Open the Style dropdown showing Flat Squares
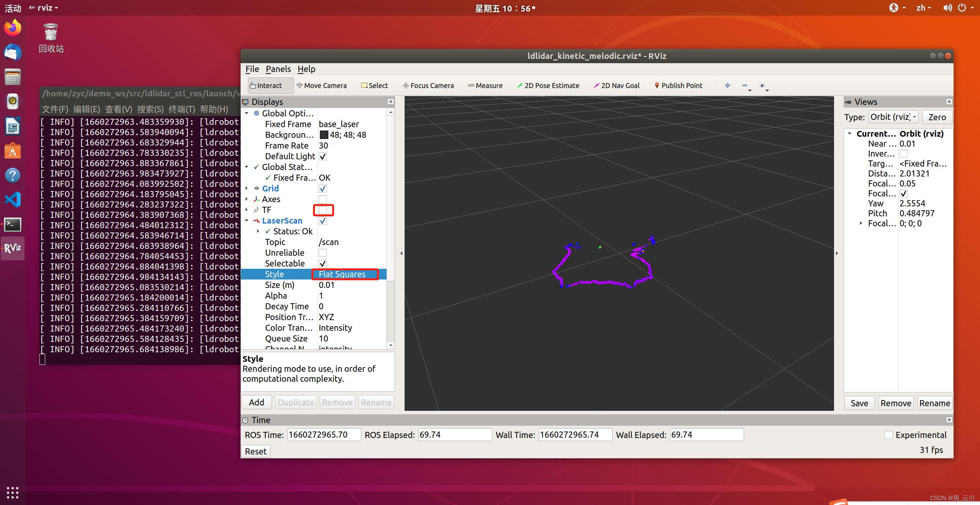This screenshot has height=505, width=980. (344, 274)
